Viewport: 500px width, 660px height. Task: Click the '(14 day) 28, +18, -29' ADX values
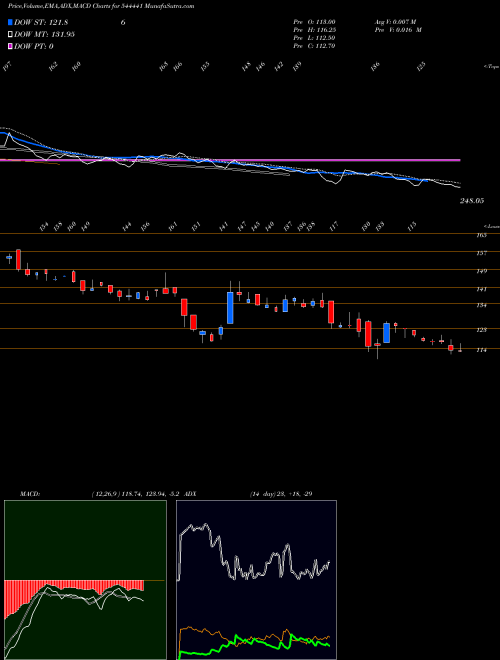[280, 494]
